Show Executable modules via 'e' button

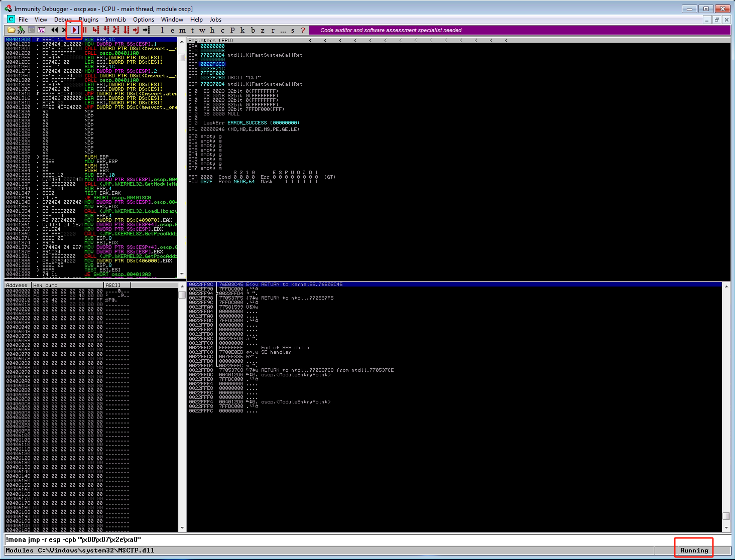[x=172, y=30]
